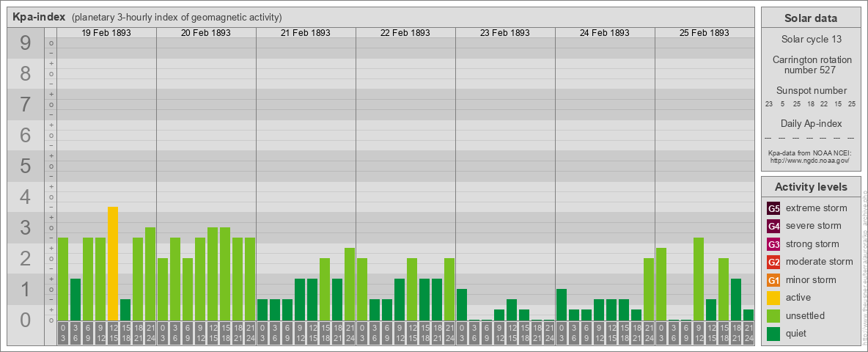Viewport: 868px width, 352px height.
Task: Click the sunspot value 18
Action: click(x=810, y=104)
